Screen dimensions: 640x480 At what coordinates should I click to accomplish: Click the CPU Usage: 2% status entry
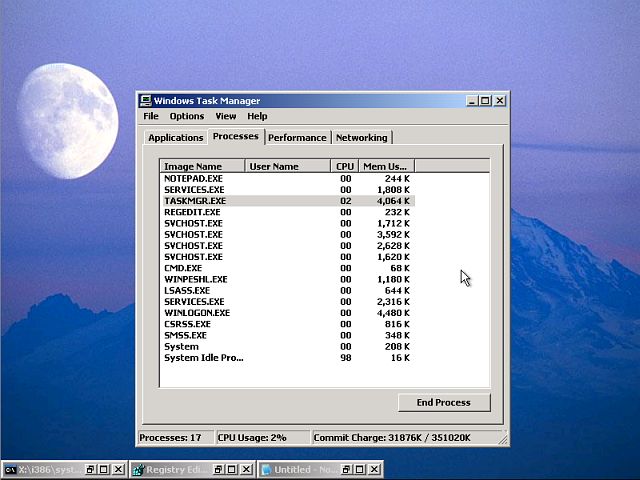pyautogui.click(x=262, y=438)
